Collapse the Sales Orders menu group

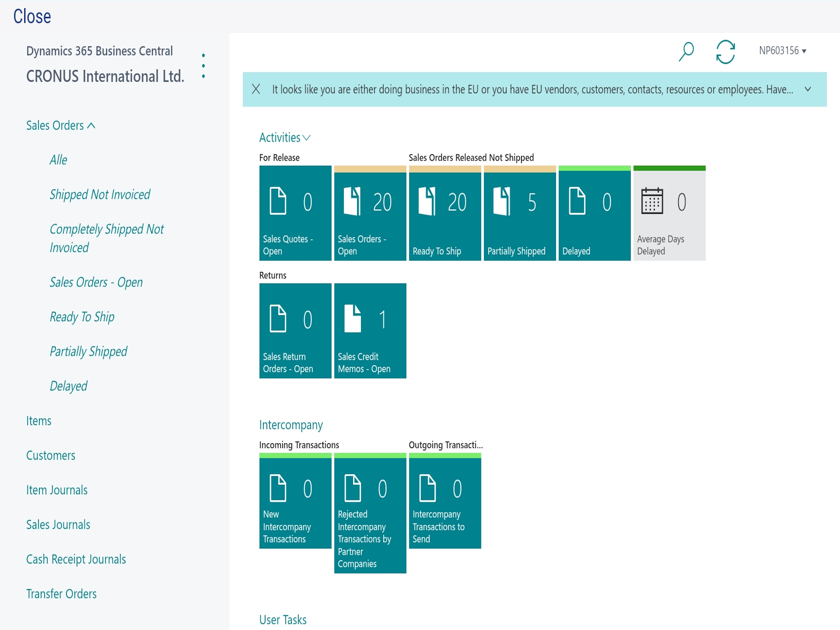(x=60, y=126)
